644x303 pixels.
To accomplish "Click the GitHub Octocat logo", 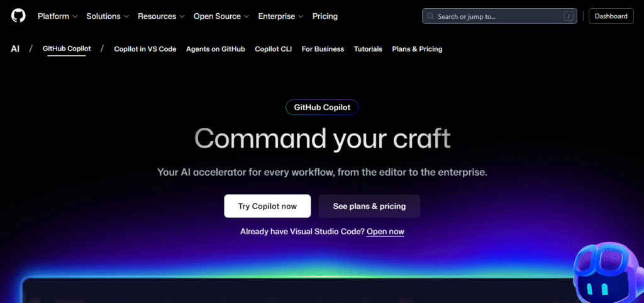I will (18, 16).
